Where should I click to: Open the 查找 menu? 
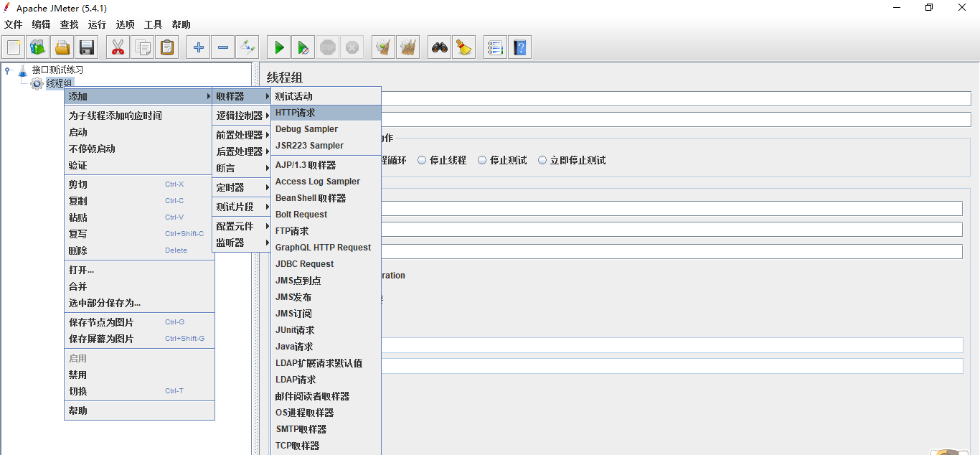point(70,24)
